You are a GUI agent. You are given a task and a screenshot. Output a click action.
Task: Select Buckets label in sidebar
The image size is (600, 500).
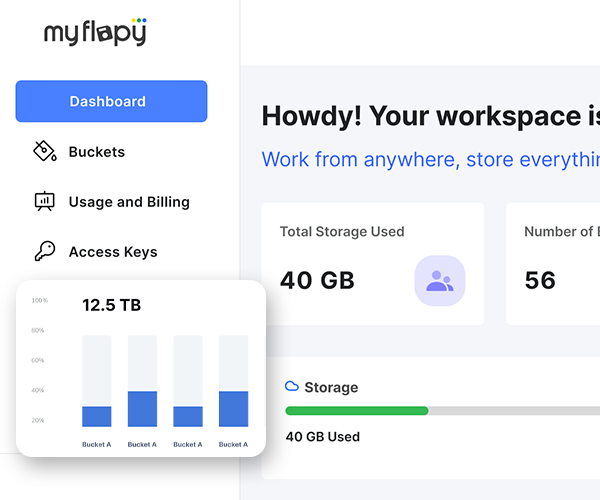pos(97,152)
